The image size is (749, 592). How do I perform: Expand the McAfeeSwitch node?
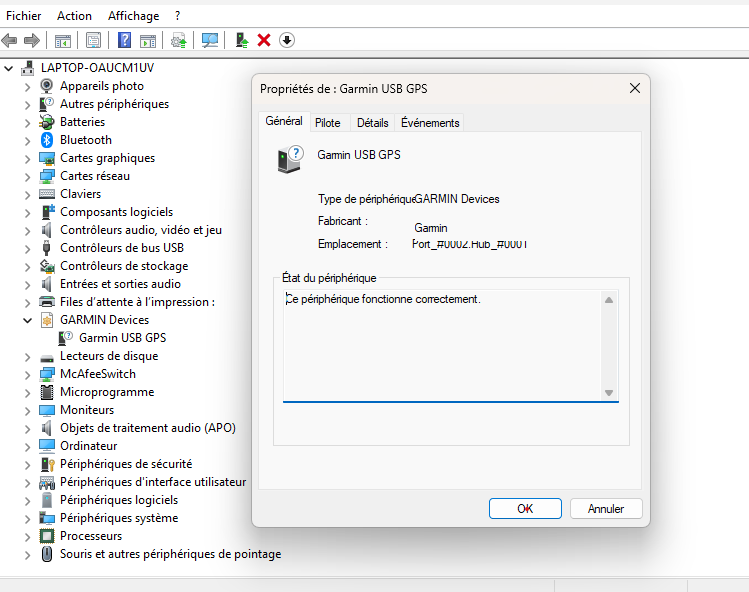point(27,375)
